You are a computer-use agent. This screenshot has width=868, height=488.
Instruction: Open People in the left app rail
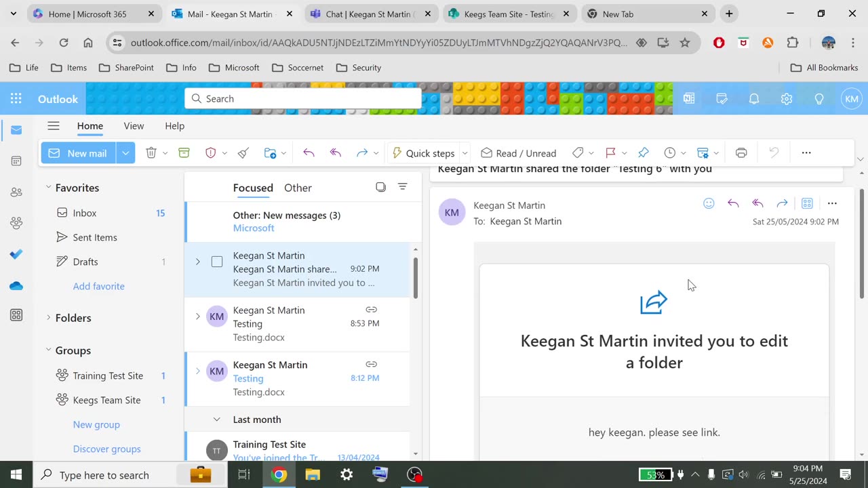point(16,192)
